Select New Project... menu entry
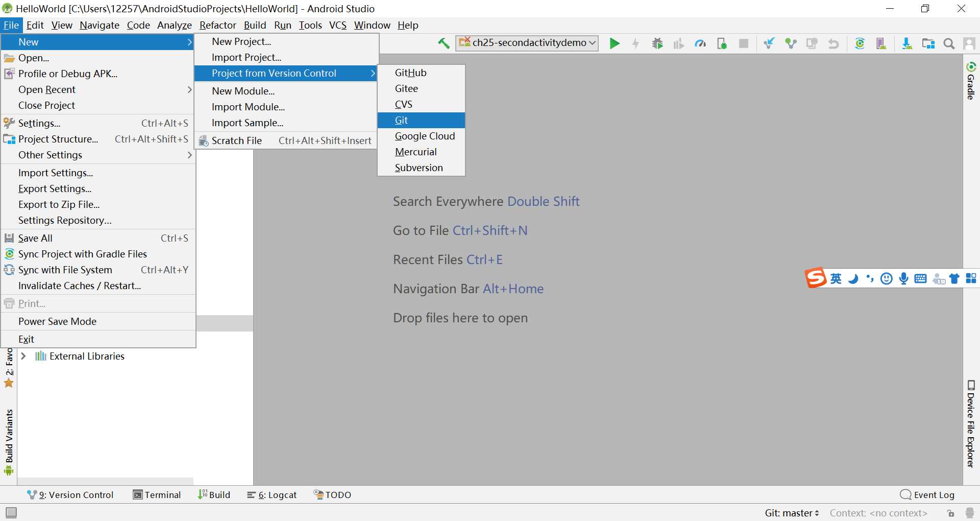Image resolution: width=980 pixels, height=521 pixels. pos(286,41)
